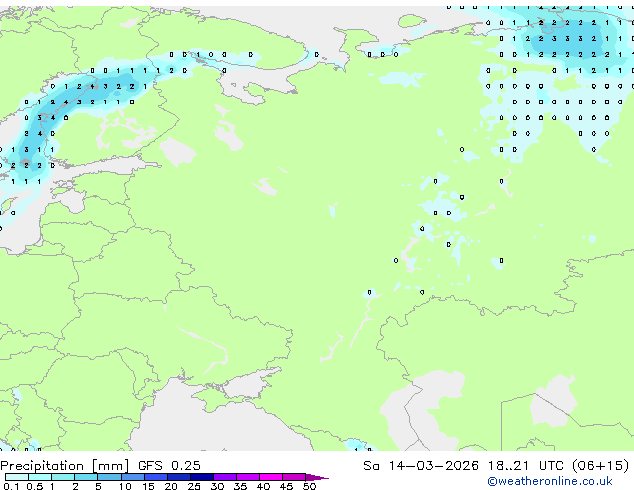Screen dimensions: 634x490
Task: Click the weatheronline.co.uk copyright link
Action: pos(549,481)
